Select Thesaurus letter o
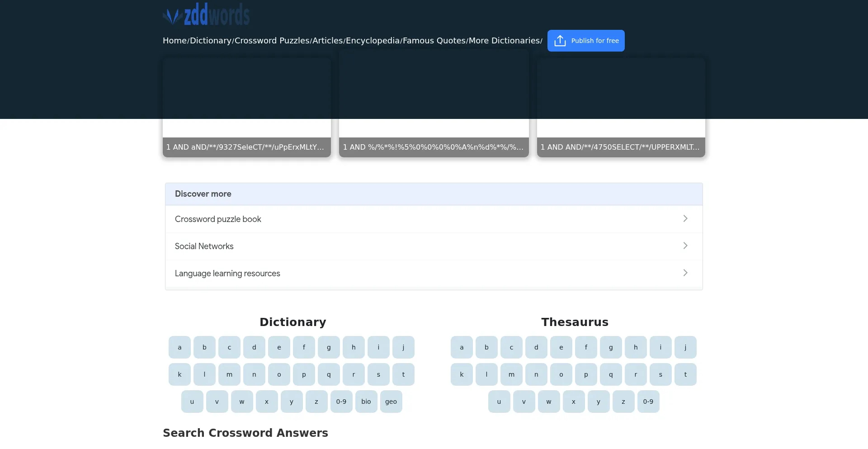Image resolution: width=868 pixels, height=449 pixels. click(561, 374)
